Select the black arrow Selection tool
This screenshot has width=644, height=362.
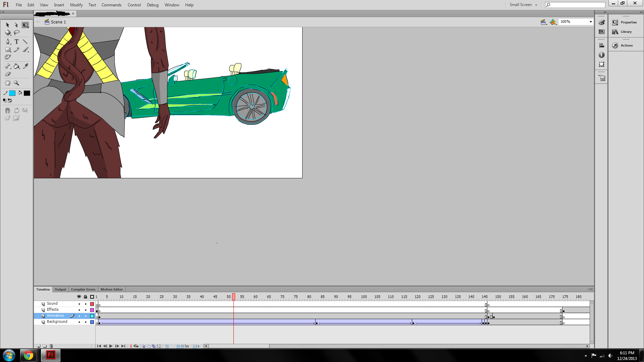click(x=8, y=25)
